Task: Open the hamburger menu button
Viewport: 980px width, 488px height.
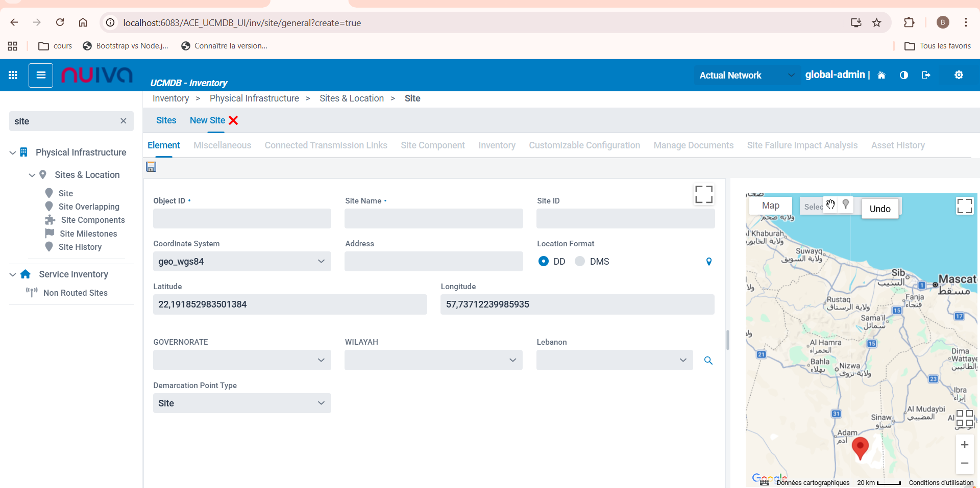Action: pos(41,75)
